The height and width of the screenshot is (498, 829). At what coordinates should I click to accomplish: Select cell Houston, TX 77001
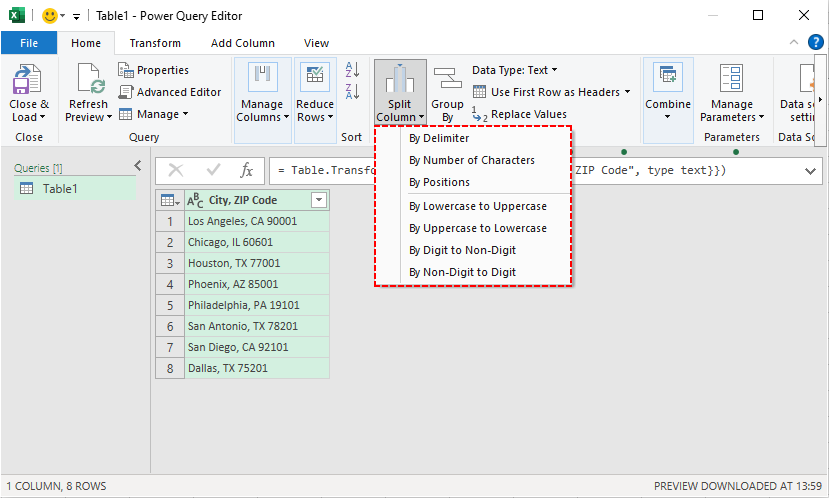[x=257, y=263]
